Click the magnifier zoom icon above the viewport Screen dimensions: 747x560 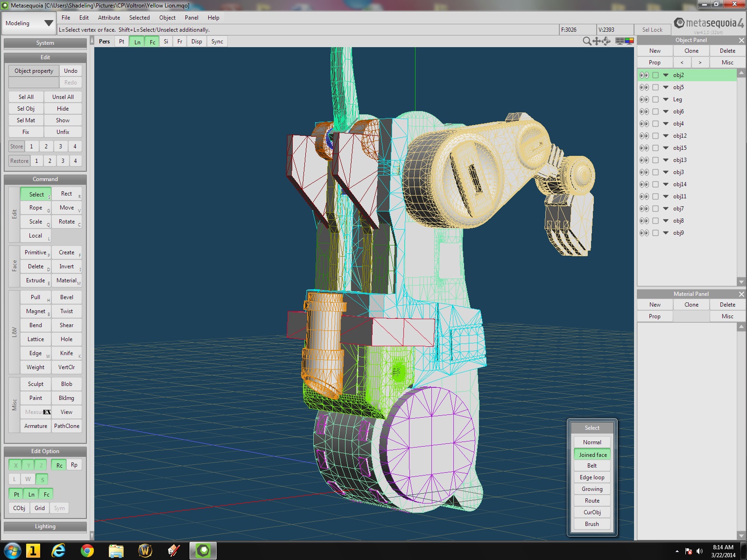[x=587, y=41]
